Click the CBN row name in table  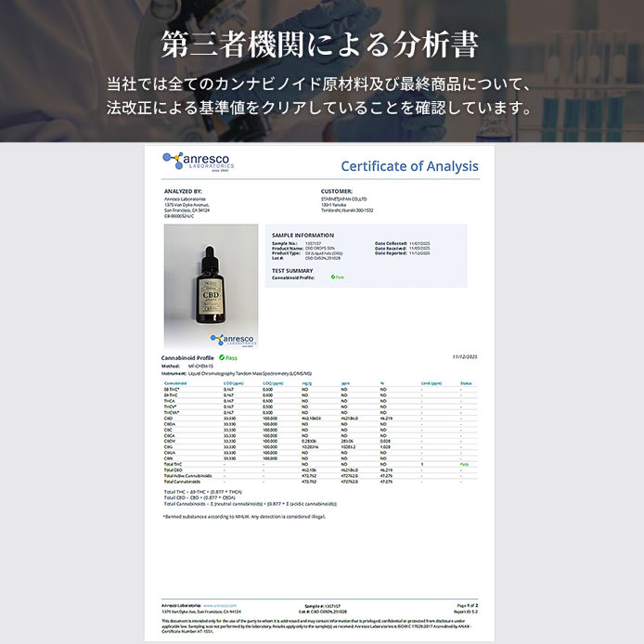click(168, 458)
